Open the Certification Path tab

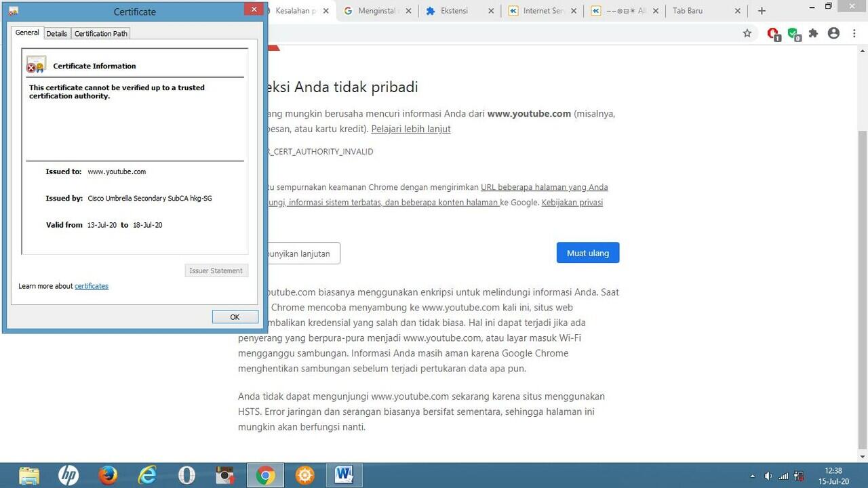click(100, 33)
